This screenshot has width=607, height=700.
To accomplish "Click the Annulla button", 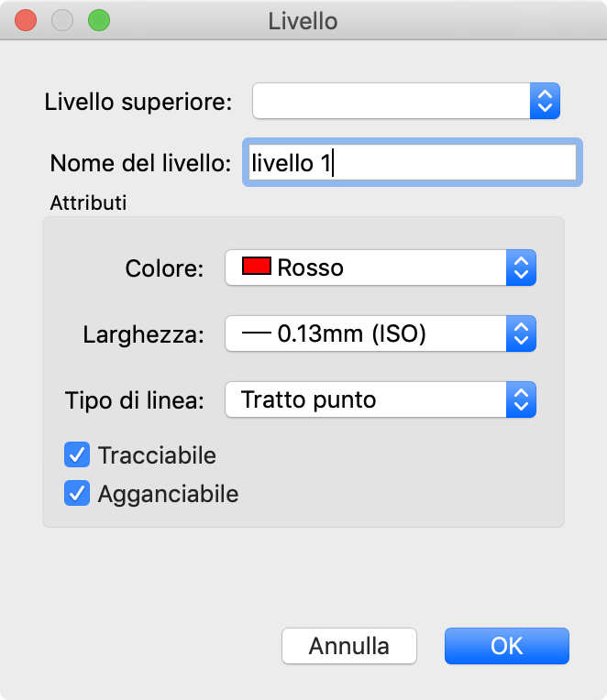I will pos(349,646).
